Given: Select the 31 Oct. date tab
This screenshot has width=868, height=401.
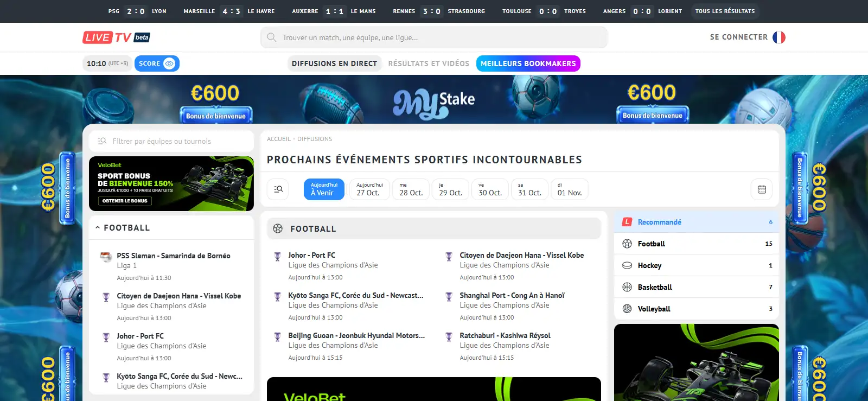Looking at the screenshot, I should point(529,189).
